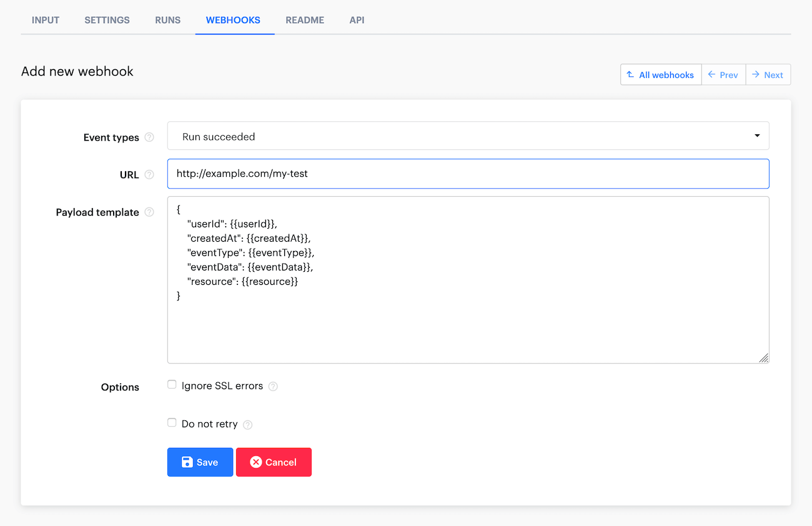Navigate back to All webhooks
Image resolution: width=812 pixels, height=526 pixels.
tap(660, 74)
